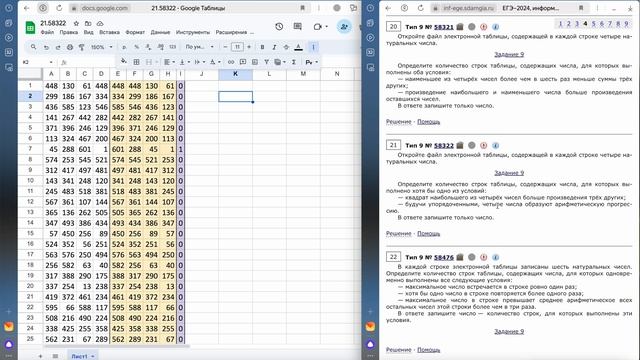Viewport: 640px width, 360px height.
Task: Insert a chart
Action: click(x=255, y=62)
